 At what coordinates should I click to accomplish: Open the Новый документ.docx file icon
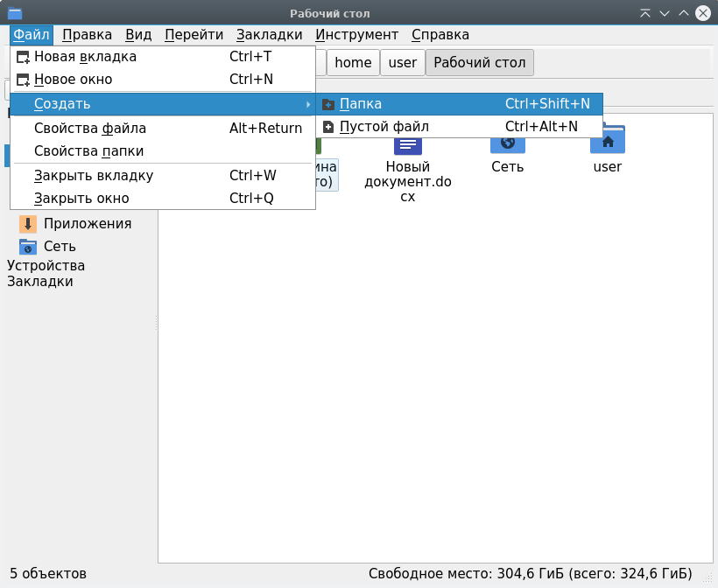(407, 146)
